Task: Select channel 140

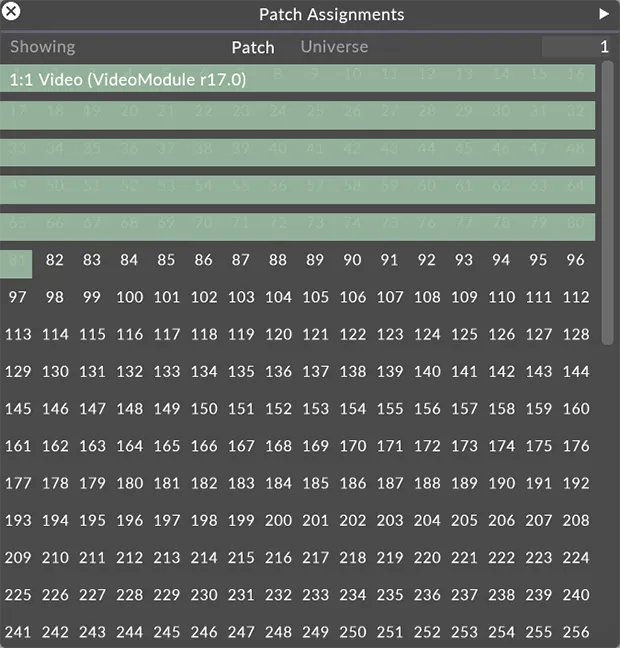Action: tap(427, 372)
